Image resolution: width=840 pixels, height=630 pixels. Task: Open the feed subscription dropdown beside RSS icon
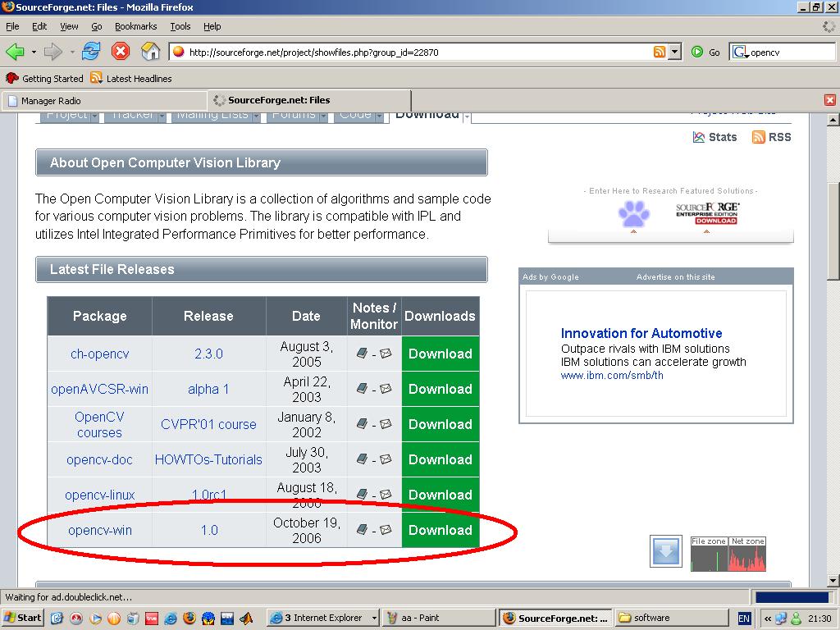[674, 51]
